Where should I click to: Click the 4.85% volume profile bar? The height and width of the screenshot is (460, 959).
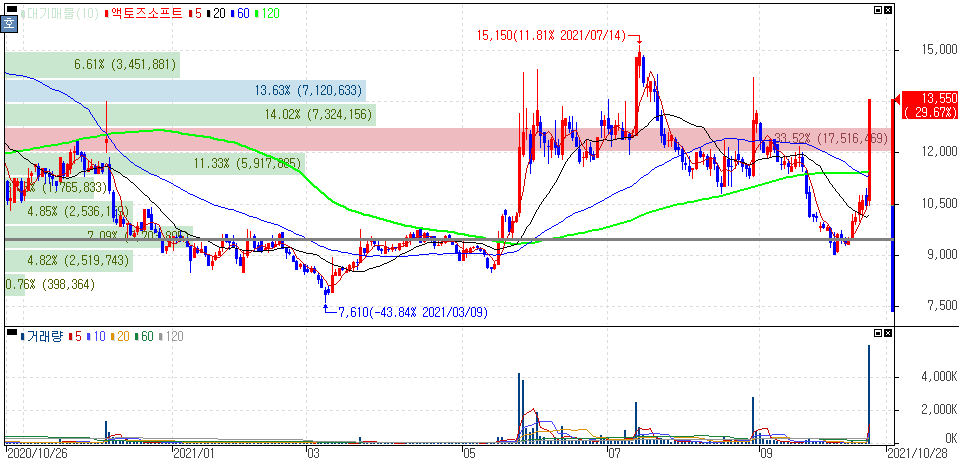tap(67, 212)
